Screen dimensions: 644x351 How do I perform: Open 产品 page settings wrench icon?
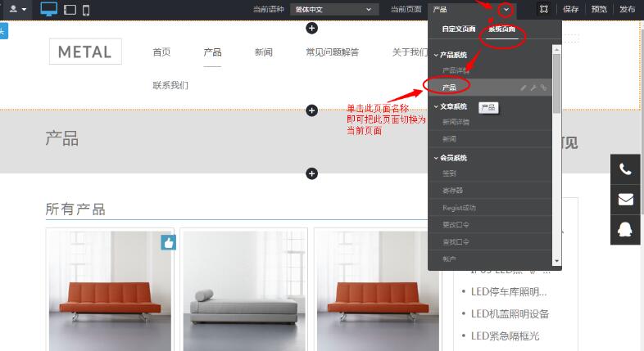coord(533,88)
